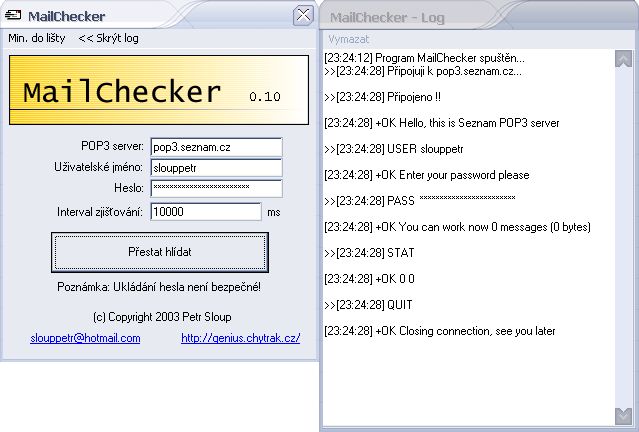Click log line 'You can work now 0 messages'
This screenshot has height=432, width=639.
[457, 227]
